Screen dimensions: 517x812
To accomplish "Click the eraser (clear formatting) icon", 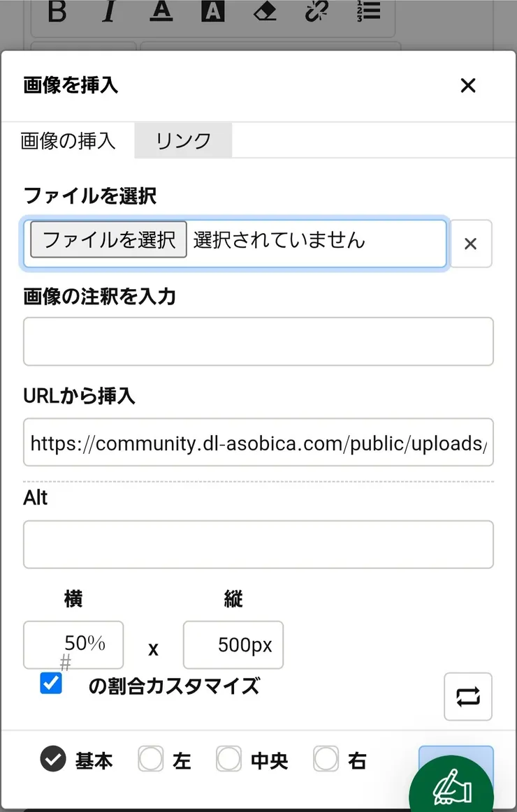I will (265, 12).
